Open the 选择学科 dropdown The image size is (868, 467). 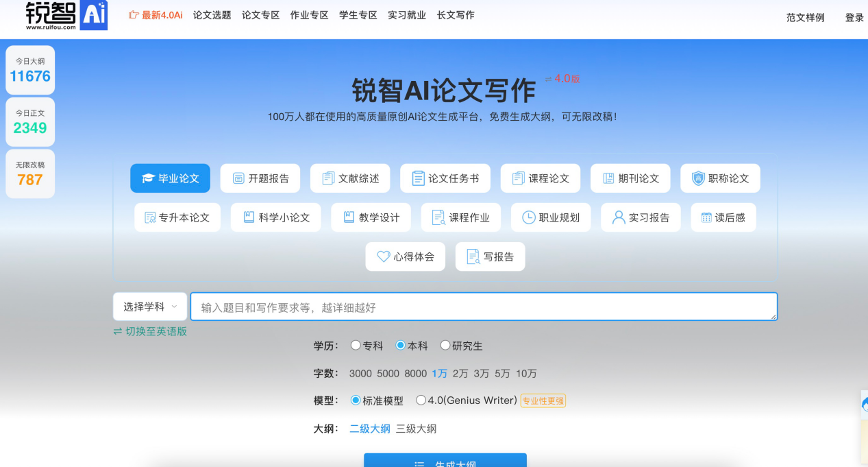click(x=150, y=307)
